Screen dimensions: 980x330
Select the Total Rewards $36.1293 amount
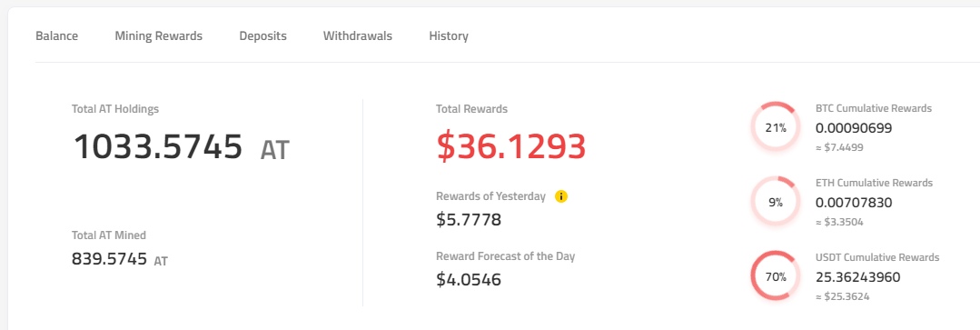click(x=511, y=145)
